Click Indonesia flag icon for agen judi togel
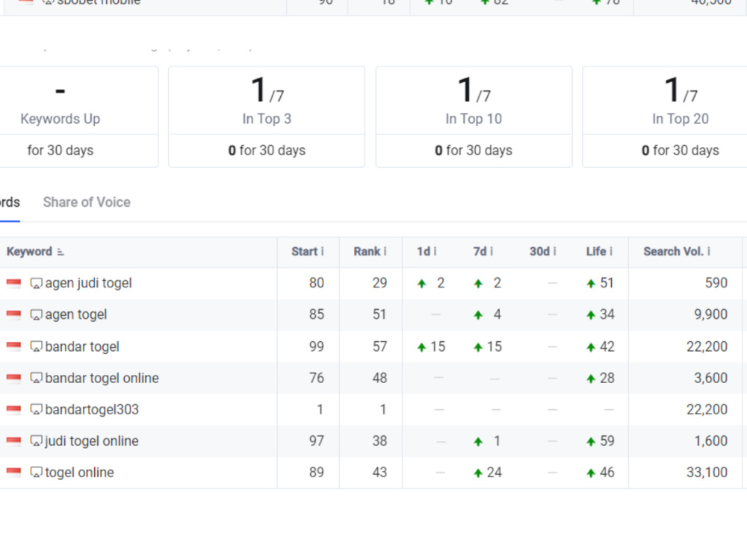 (13, 283)
